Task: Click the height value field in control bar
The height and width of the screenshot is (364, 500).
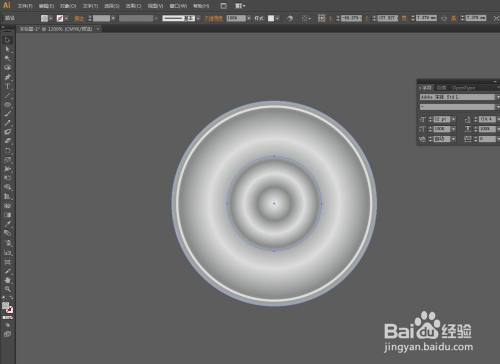Action: [x=476, y=18]
